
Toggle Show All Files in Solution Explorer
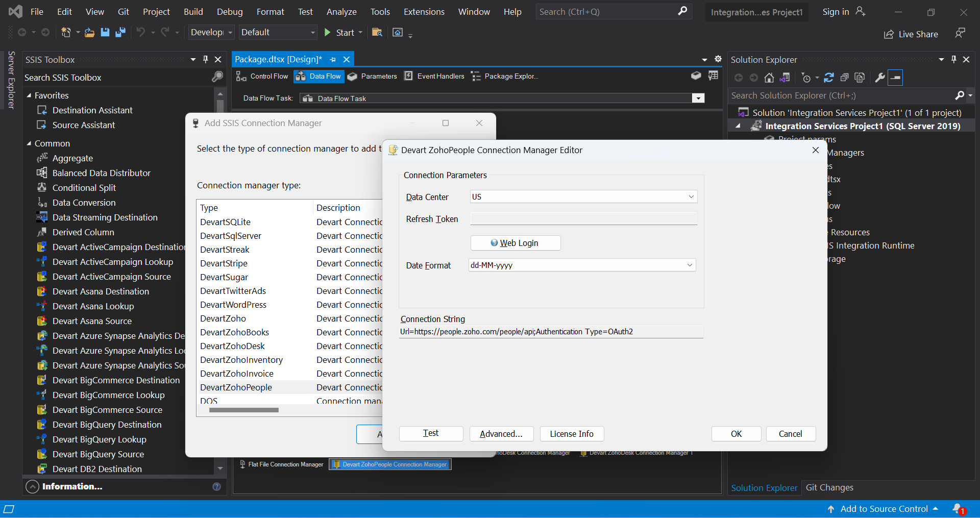click(x=860, y=78)
